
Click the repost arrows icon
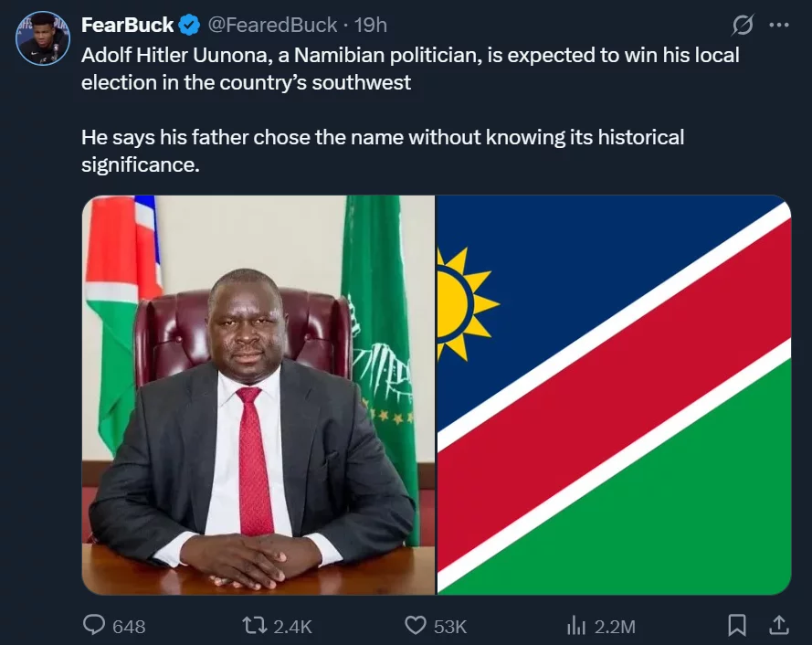tap(255, 625)
